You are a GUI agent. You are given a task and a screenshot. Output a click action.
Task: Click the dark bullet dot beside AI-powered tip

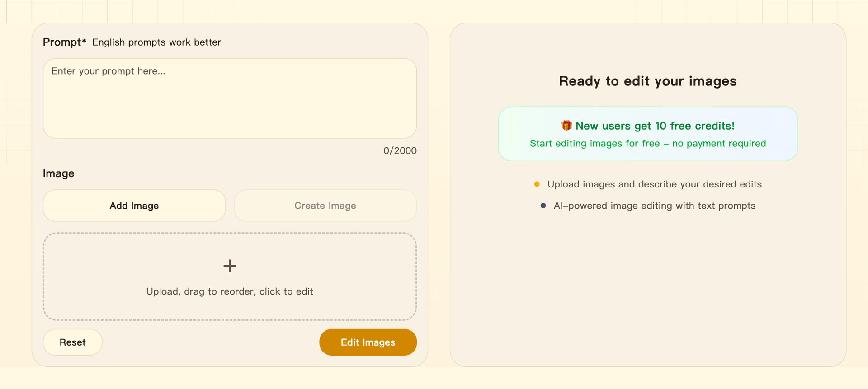[543, 206]
